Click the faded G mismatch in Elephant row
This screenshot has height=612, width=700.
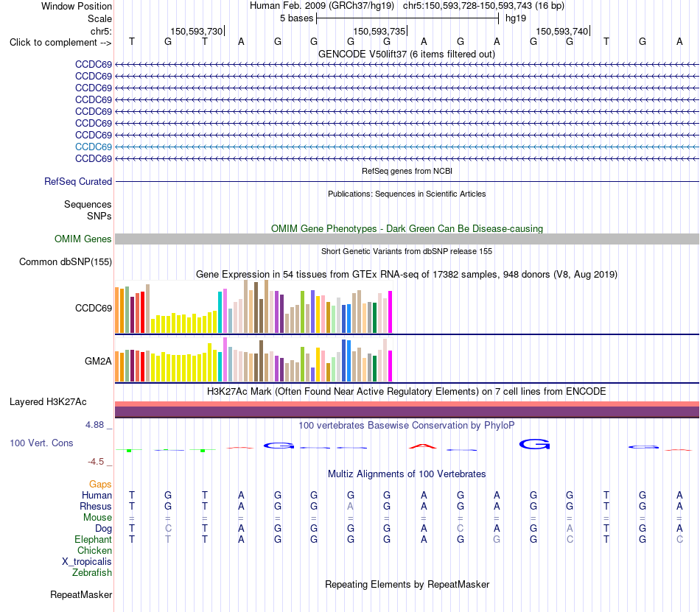point(497,539)
